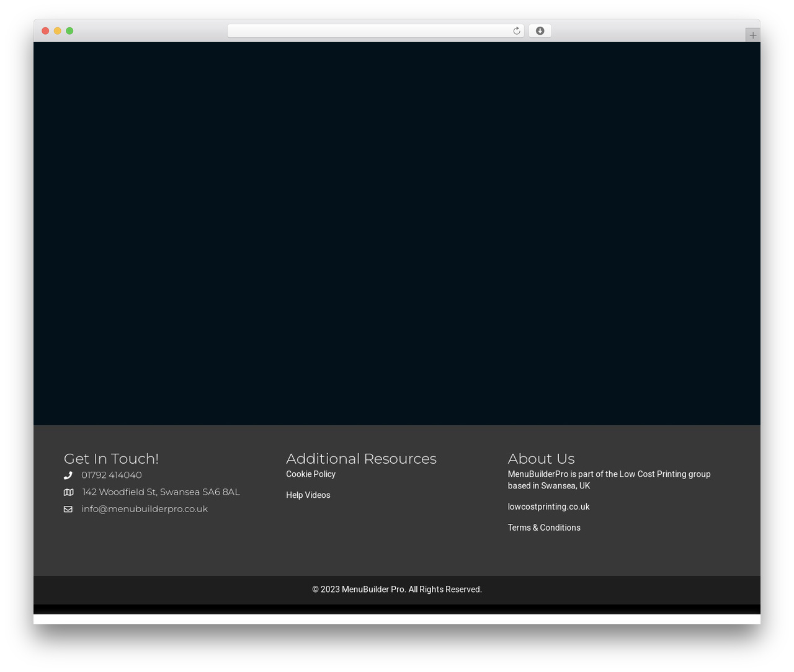Screen dimensions: 794x672
Task: Close the window with the red button
Action: pos(45,31)
